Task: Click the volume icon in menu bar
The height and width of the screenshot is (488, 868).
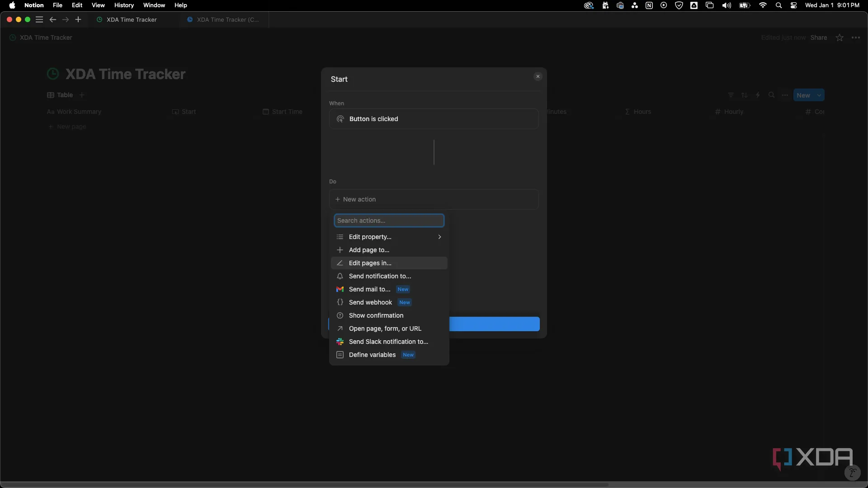Action: coord(726,5)
